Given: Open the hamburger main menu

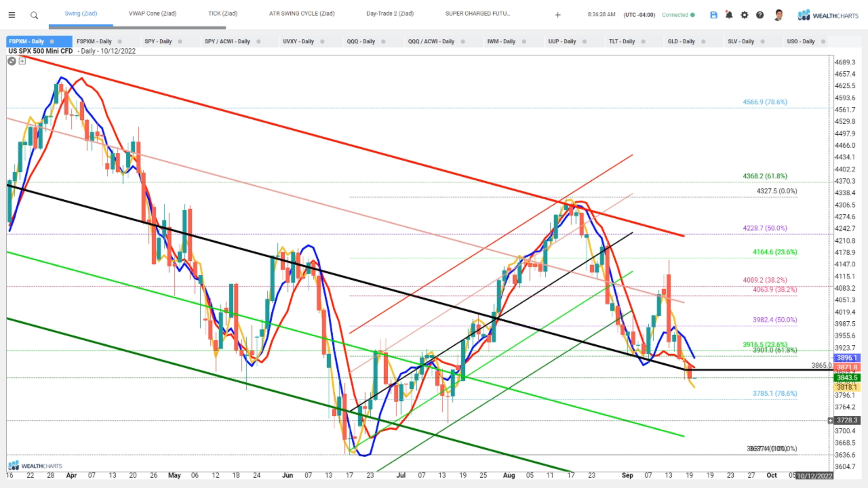Looking at the screenshot, I should point(12,15).
